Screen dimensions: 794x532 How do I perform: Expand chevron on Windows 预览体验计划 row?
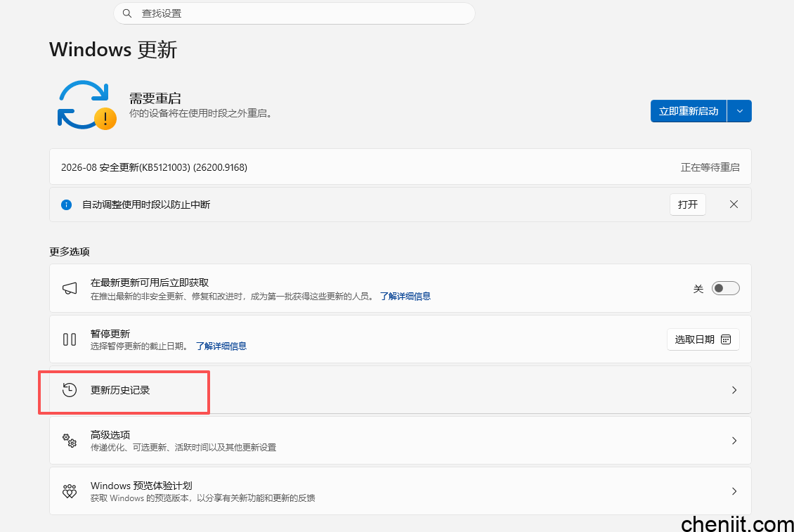pos(734,491)
